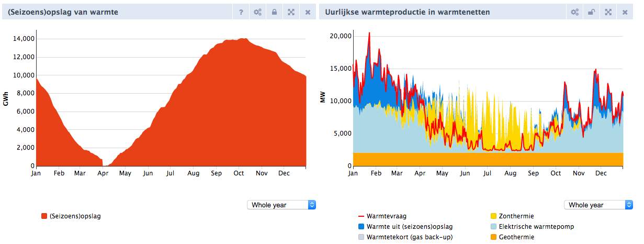Toggle Warmtetekort (gas back-up) legend item

point(405,237)
